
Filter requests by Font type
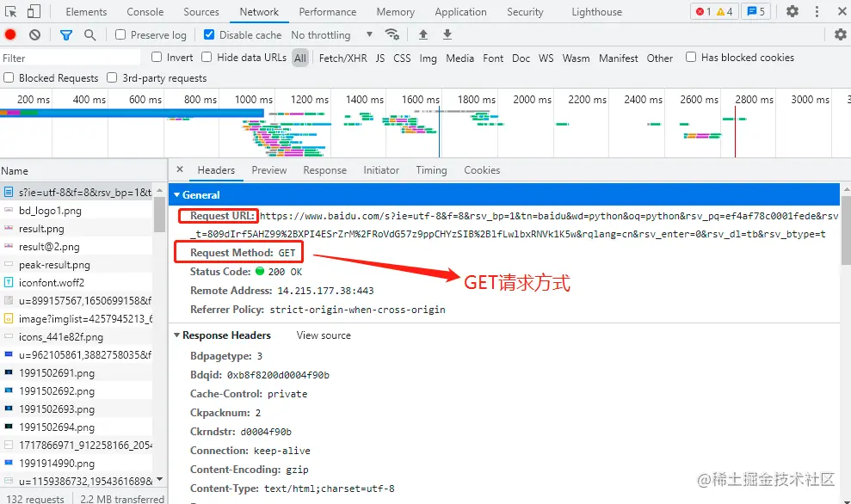pos(493,58)
